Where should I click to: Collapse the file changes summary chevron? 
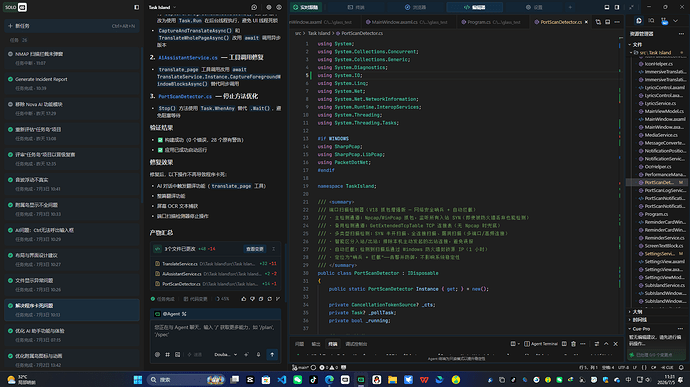point(273,249)
